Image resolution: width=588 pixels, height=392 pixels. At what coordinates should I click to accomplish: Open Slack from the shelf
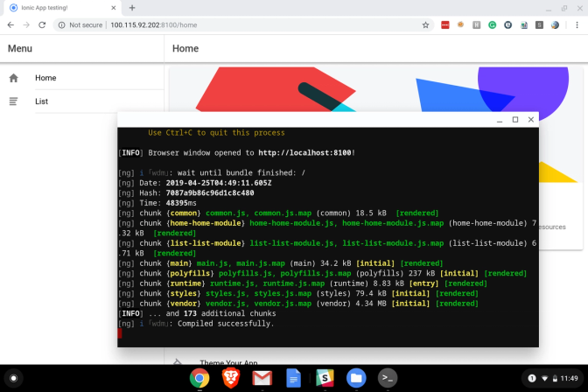coord(325,378)
